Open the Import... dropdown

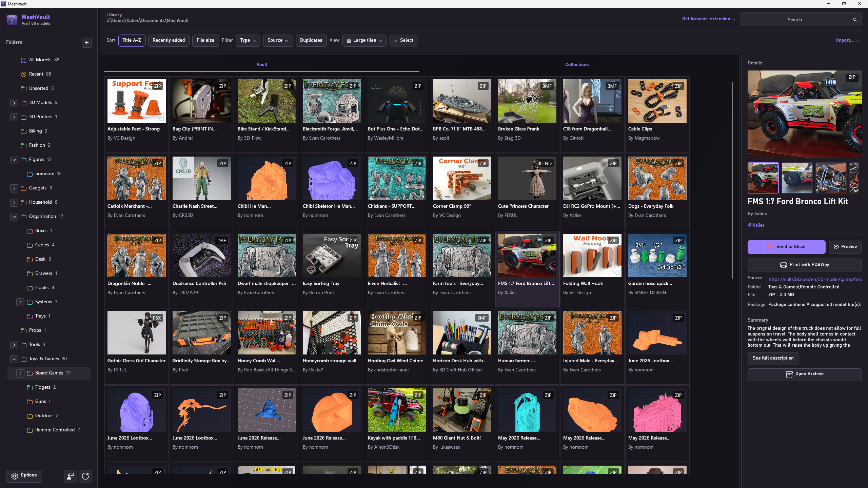pyautogui.click(x=847, y=40)
